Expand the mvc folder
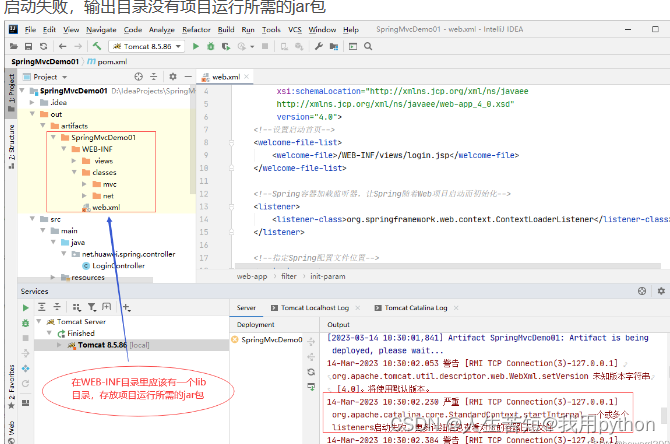The width and height of the screenshot is (670, 444). 84,184
